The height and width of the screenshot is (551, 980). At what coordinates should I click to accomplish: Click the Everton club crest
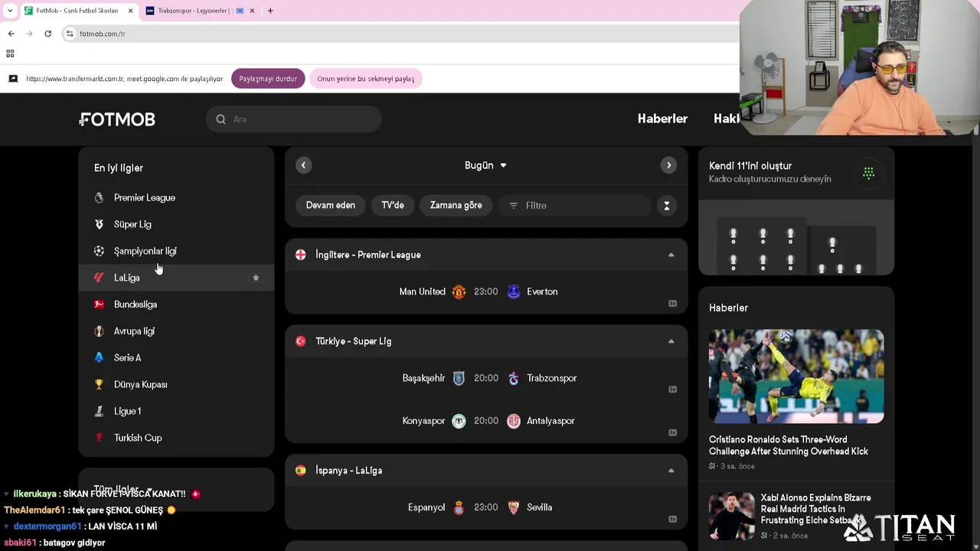pyautogui.click(x=514, y=292)
